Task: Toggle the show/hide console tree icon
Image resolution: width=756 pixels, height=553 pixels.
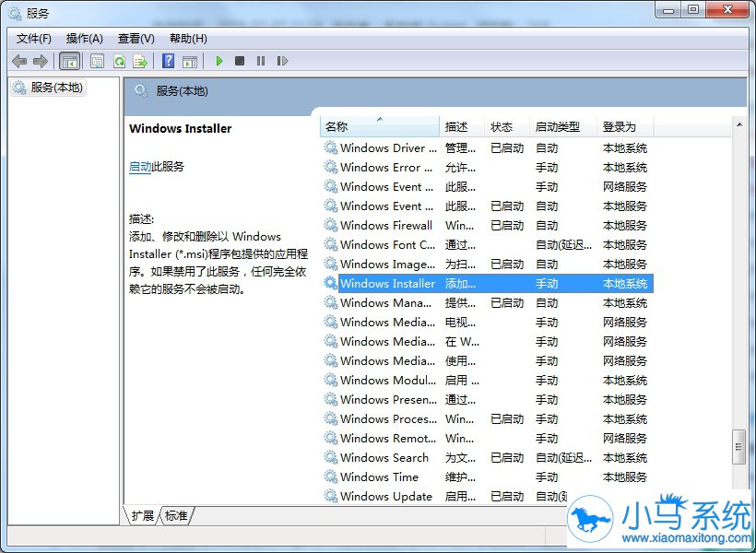Action: coord(69,61)
